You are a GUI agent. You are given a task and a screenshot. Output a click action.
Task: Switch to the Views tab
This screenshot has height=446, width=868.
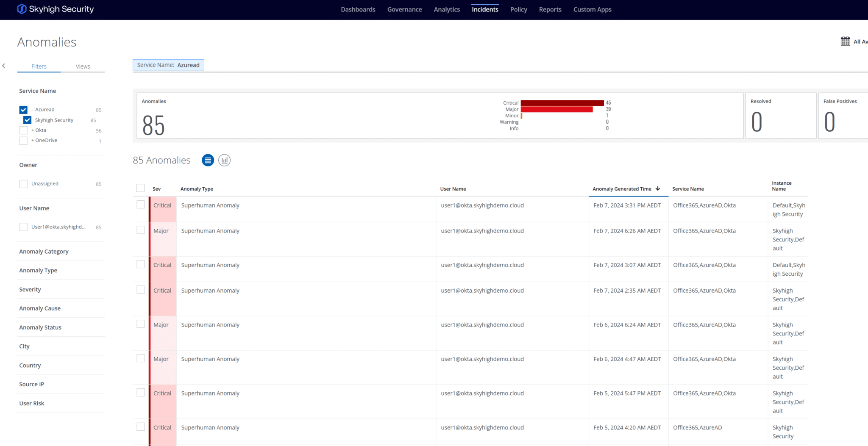(x=83, y=66)
